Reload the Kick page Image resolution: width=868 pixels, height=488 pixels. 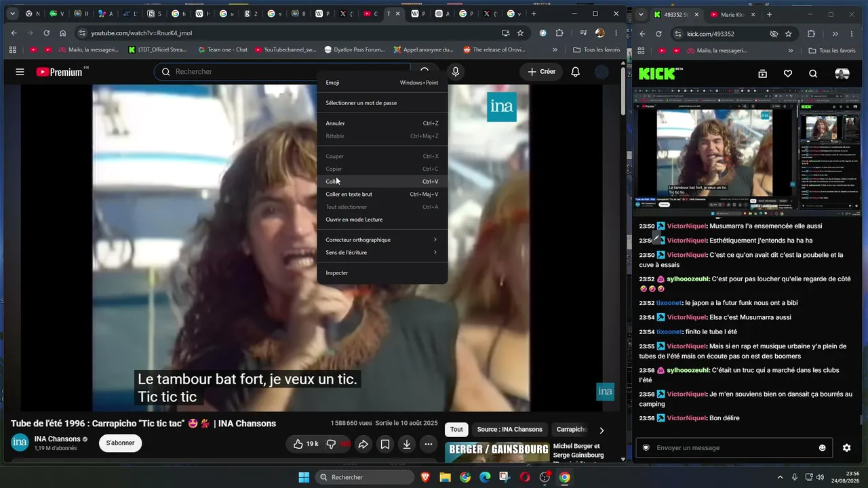(658, 34)
